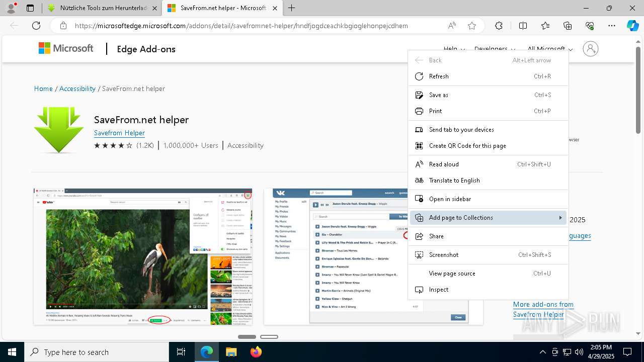Click the Accessibility category label beside users
Image resolution: width=644 pixels, height=362 pixels.
(246, 145)
